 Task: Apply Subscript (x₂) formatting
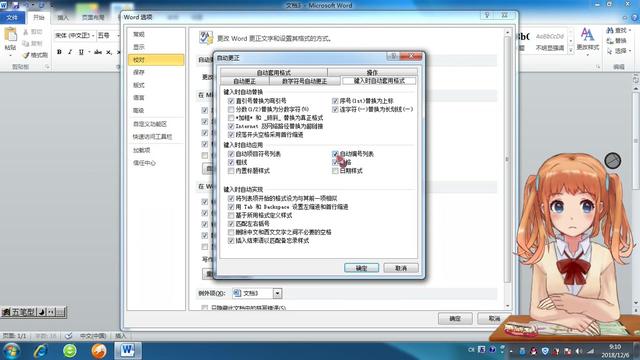pyautogui.click(x=109, y=52)
